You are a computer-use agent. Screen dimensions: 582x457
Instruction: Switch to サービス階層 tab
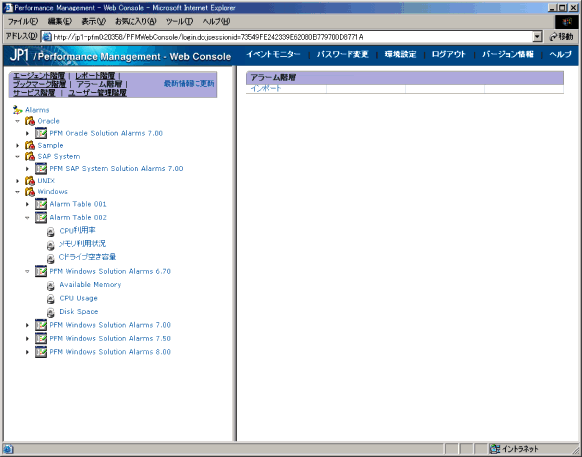coord(34,93)
